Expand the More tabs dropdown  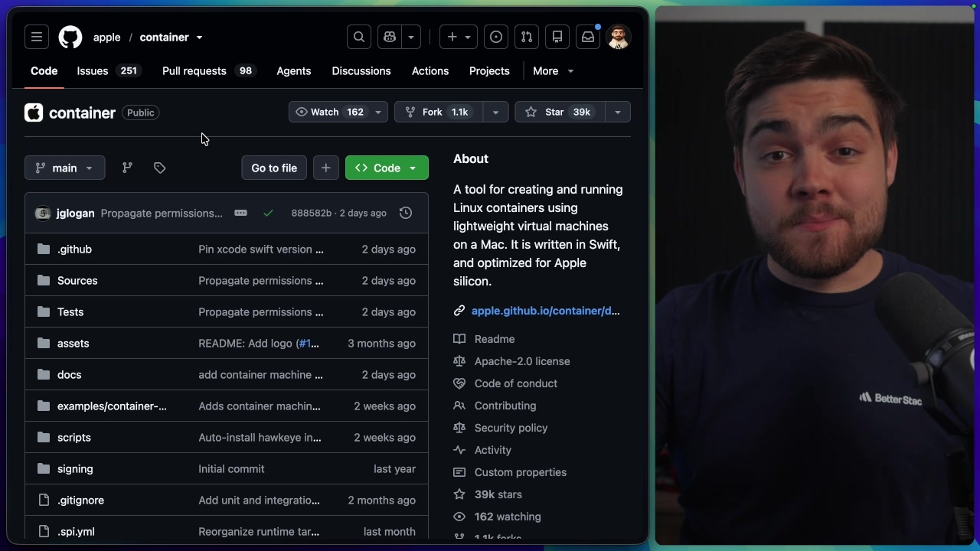[554, 71]
